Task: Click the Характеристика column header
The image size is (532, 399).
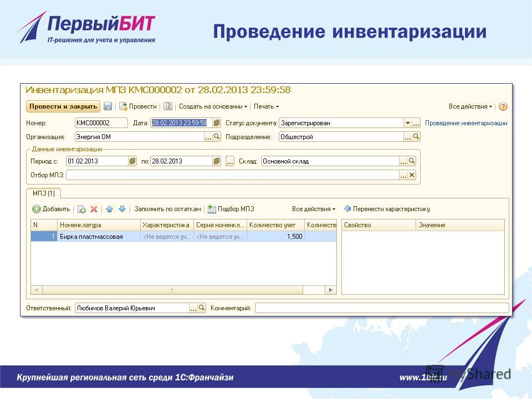Action: click(x=167, y=225)
